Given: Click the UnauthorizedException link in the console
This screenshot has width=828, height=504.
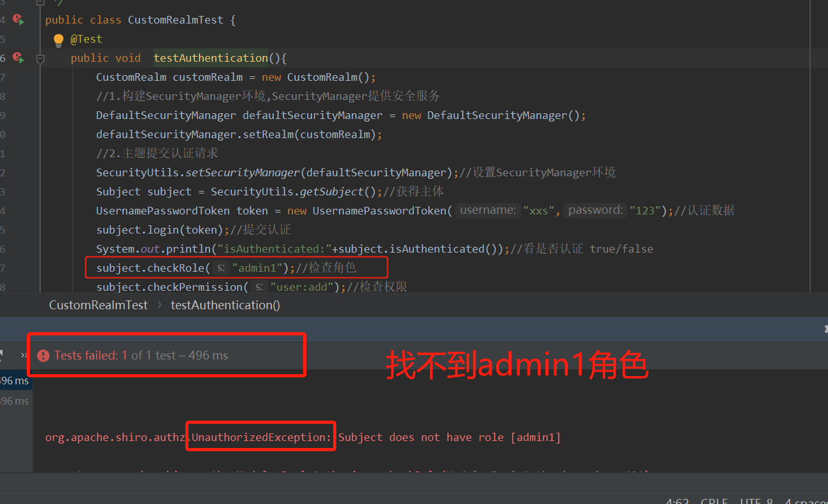Looking at the screenshot, I should click(261, 437).
